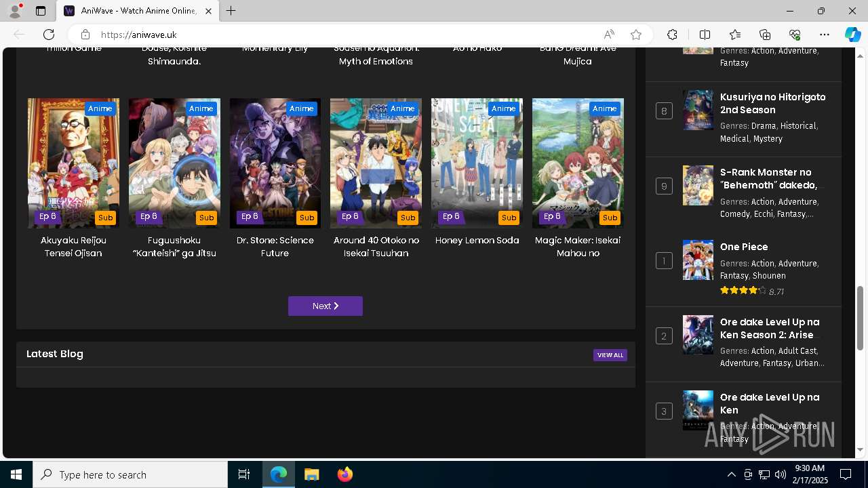Screen dimensions: 868x488
Task: Add page to favorites star
Action: tap(636, 35)
